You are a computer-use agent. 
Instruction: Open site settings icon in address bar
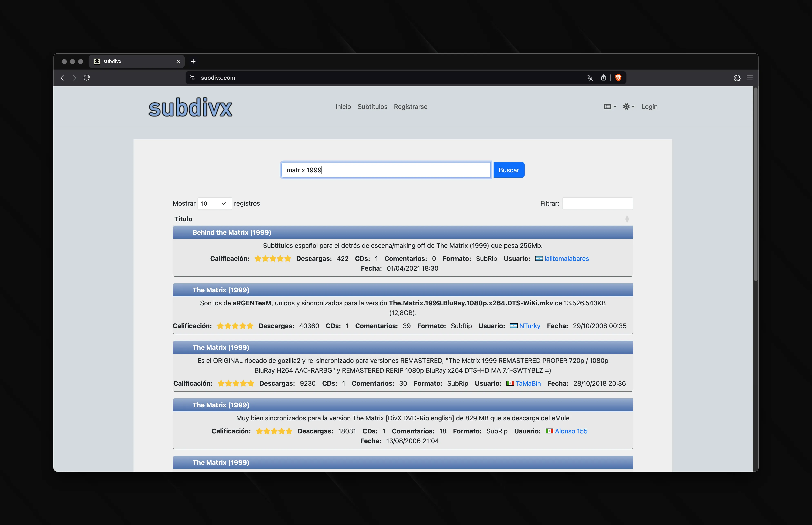192,78
